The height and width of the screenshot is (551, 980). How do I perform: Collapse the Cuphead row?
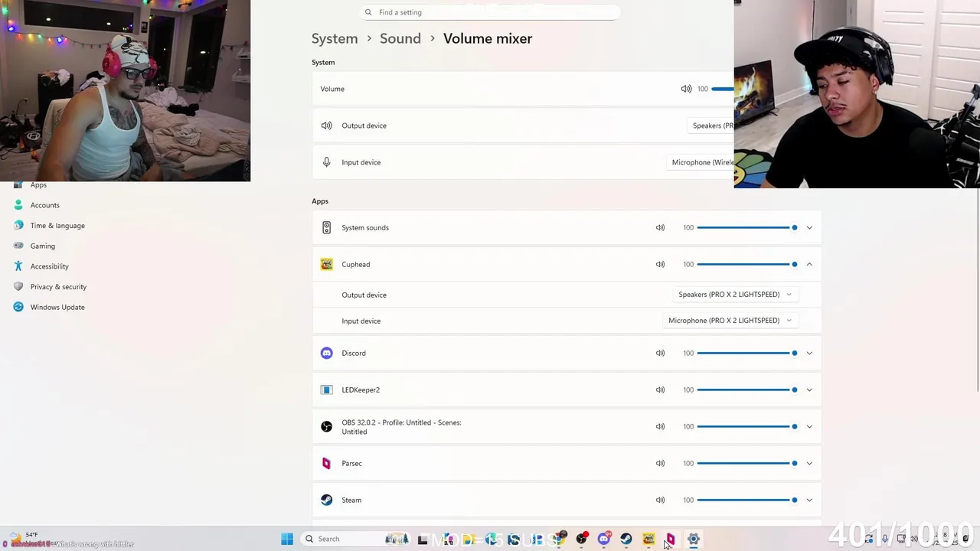pos(809,264)
